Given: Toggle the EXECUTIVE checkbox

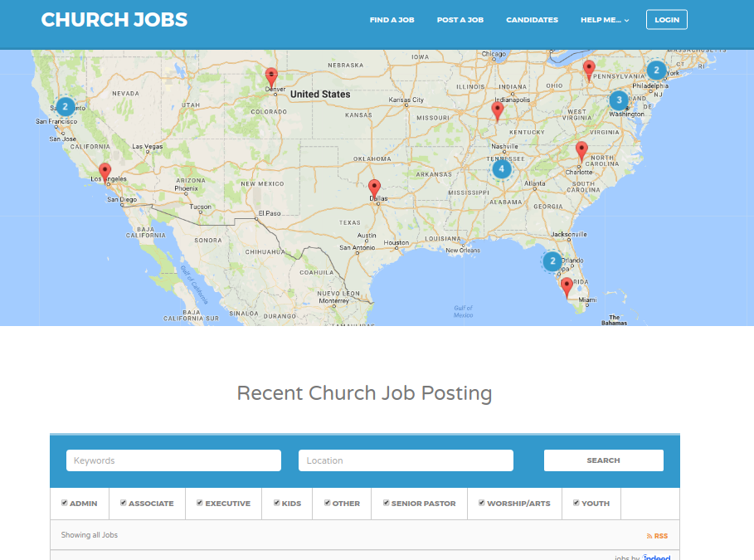Looking at the screenshot, I should (200, 503).
